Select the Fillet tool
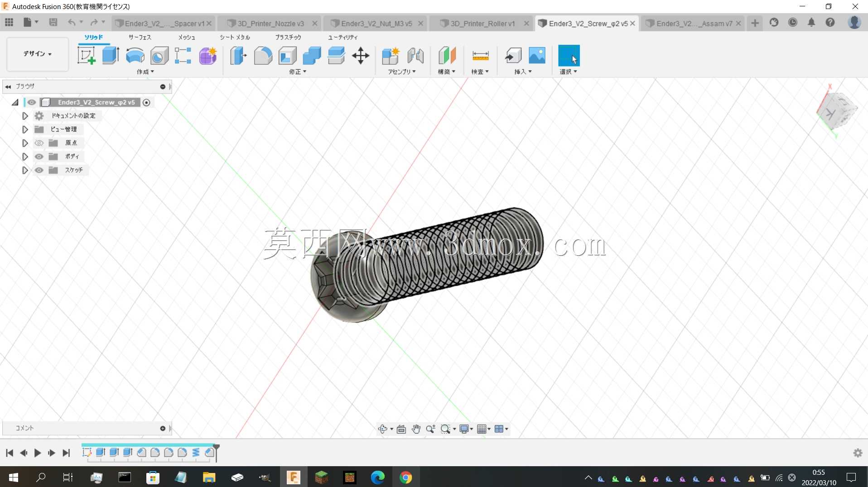Image resolution: width=868 pixels, height=487 pixels. tap(263, 56)
